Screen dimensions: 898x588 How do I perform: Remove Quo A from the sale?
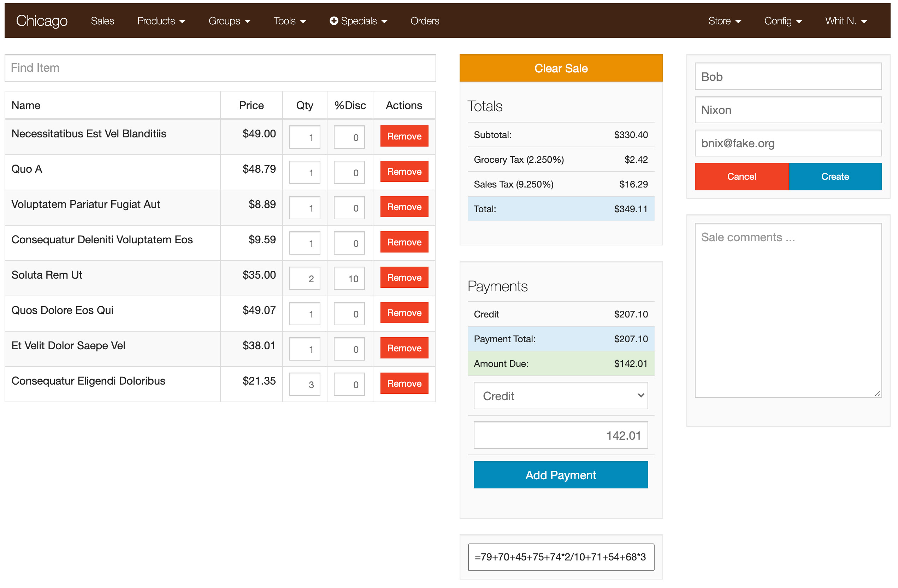pos(404,172)
